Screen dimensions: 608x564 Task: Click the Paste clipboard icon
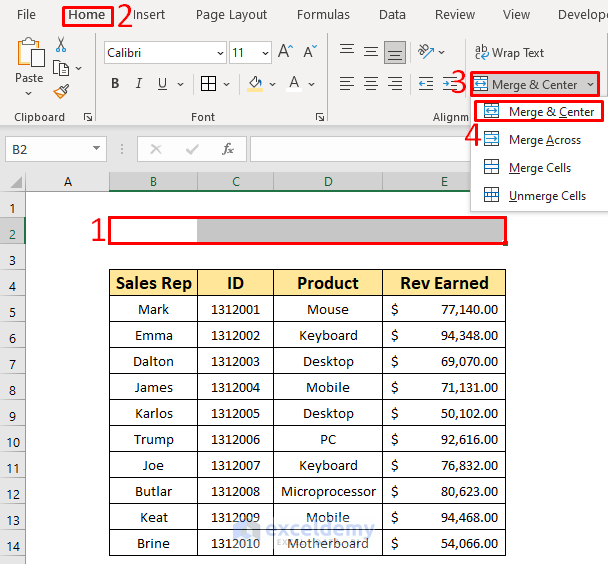29,55
